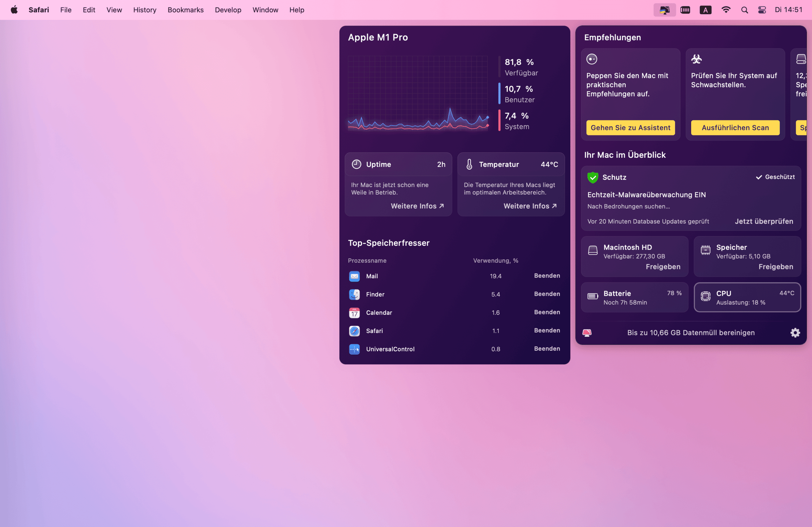Viewport: 812px width, 527px height.
Task: Click the CleanMyMac menu bar icon
Action: pos(664,10)
